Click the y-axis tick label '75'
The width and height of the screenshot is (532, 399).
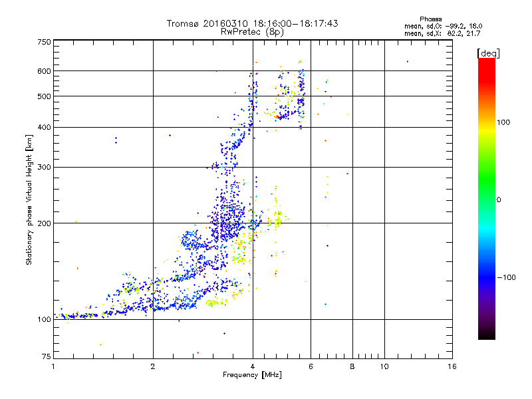click(x=47, y=356)
